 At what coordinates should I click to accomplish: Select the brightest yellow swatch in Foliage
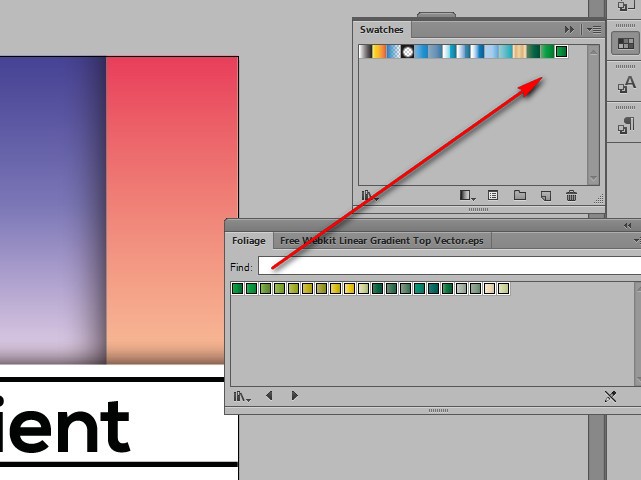tap(350, 289)
